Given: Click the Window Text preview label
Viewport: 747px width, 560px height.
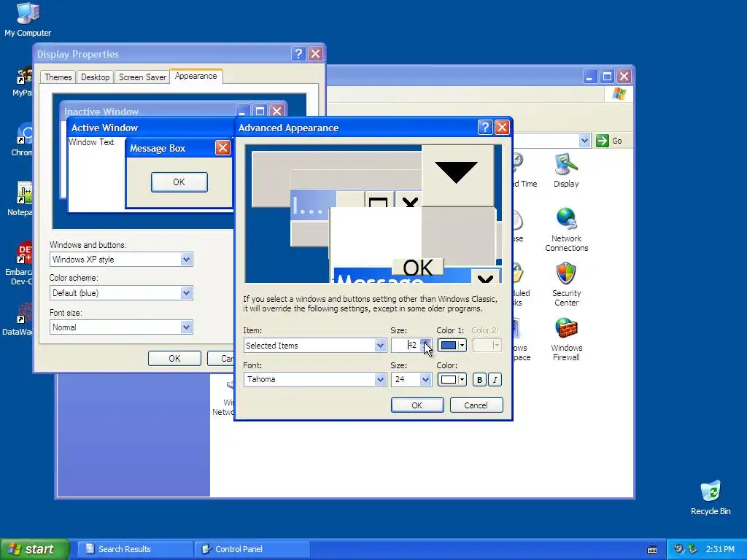Looking at the screenshot, I should [91, 142].
